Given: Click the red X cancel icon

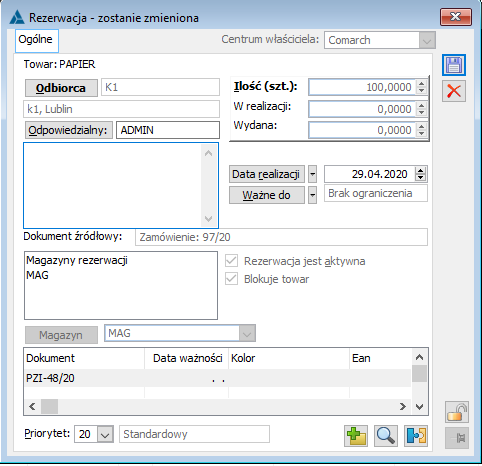Looking at the screenshot, I should [x=454, y=91].
